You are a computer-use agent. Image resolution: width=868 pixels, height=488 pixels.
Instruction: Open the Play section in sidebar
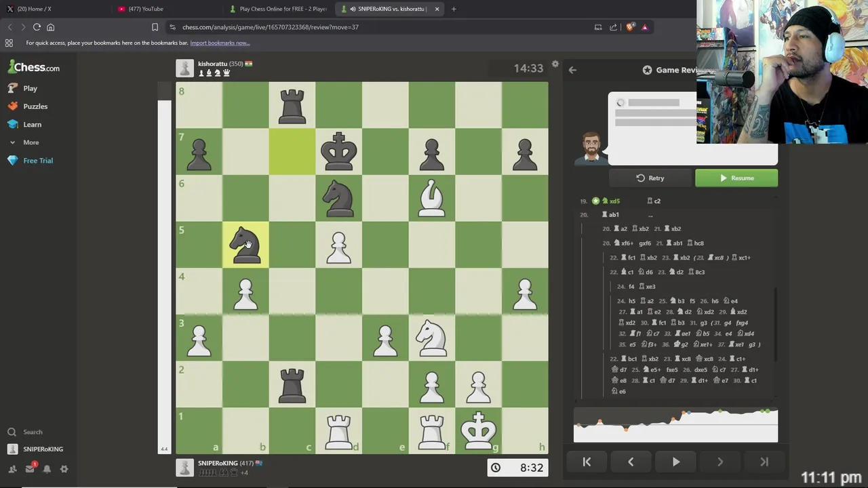pyautogui.click(x=30, y=88)
